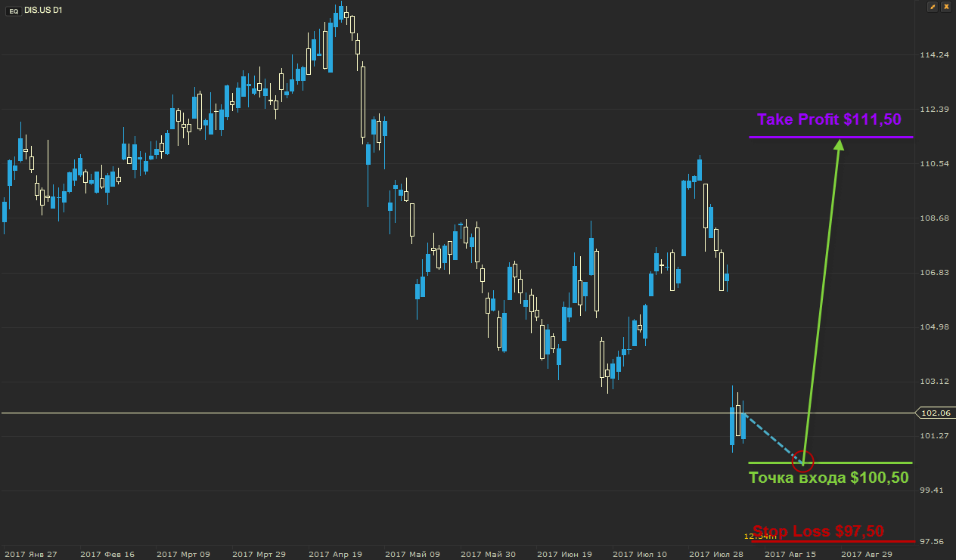Click the detach chart pin icon
This screenshot has height=560, width=956.
pos(933,7)
